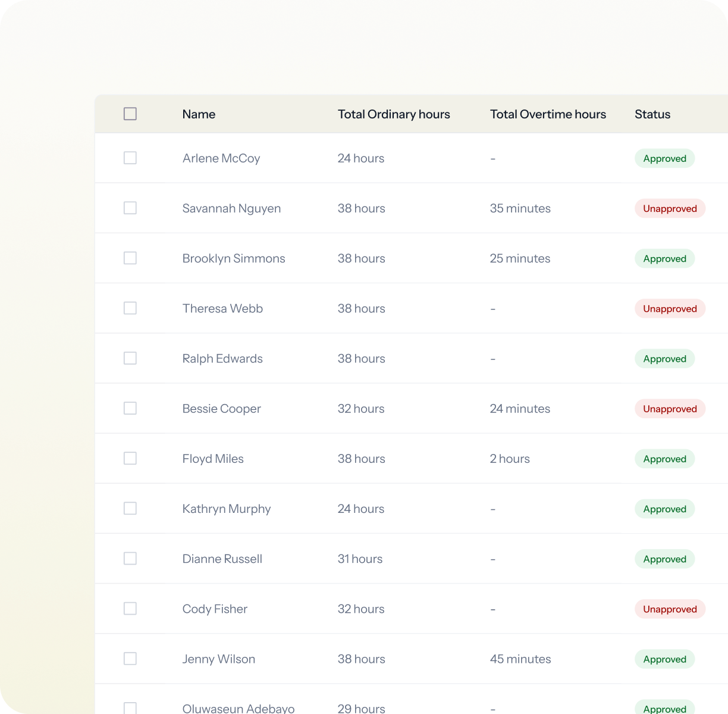Click the Approved badge for Jenny Wilson
728x714 pixels.
coord(665,659)
